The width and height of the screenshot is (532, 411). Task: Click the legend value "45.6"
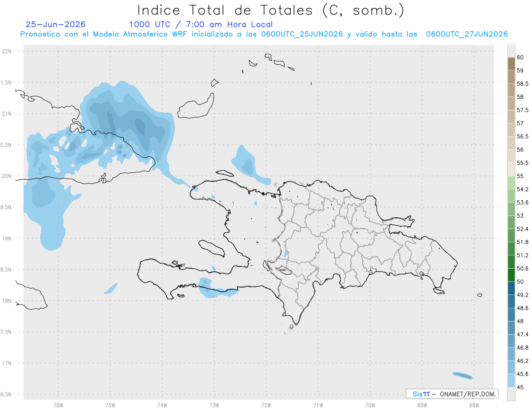point(523,374)
